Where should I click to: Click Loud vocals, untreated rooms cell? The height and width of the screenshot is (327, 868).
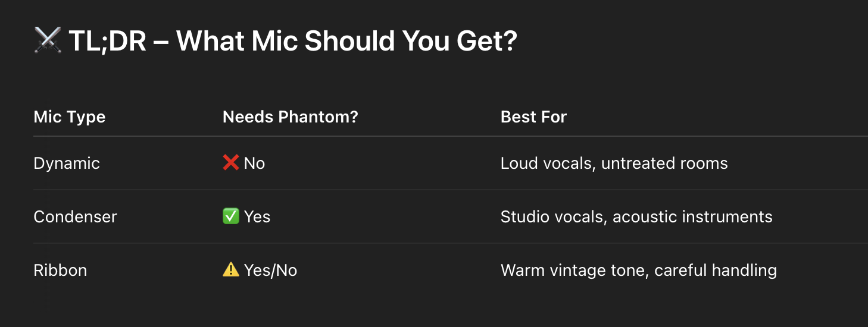614,163
